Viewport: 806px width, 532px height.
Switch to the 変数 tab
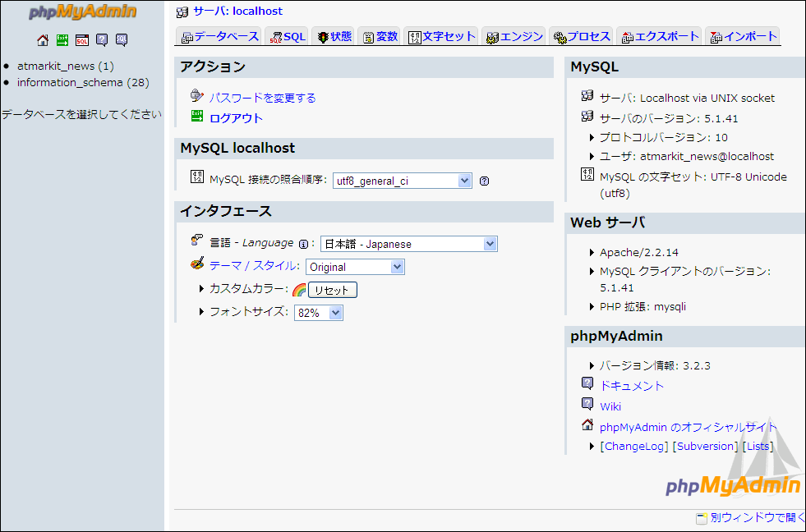coord(380,36)
